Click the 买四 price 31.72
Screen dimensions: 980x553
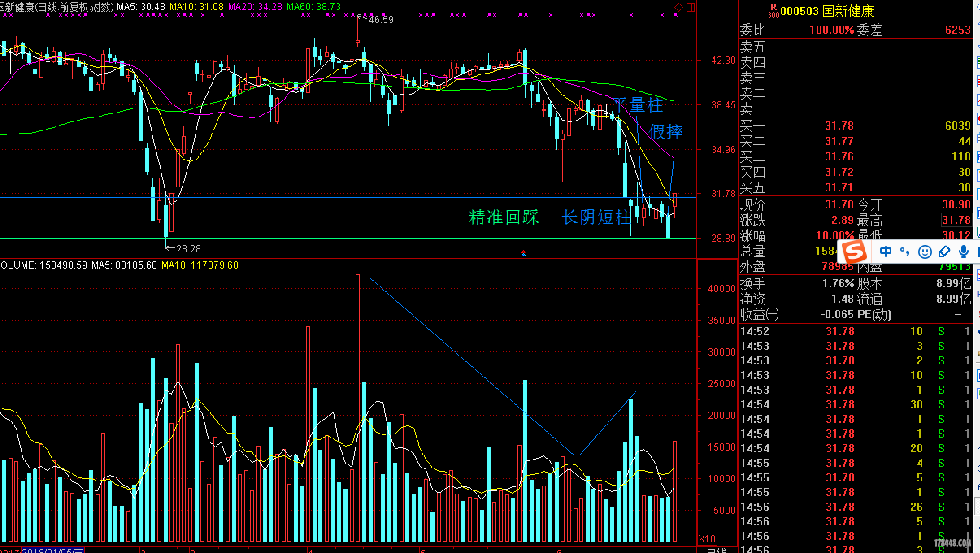point(839,172)
